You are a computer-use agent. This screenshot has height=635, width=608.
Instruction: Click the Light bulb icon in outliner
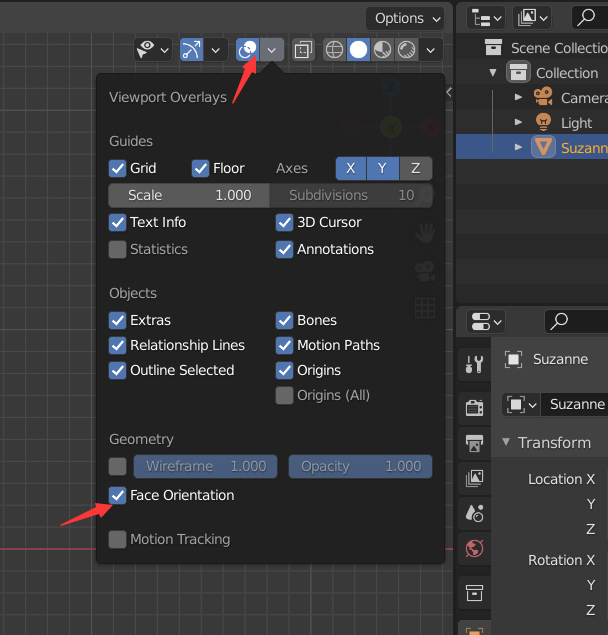(543, 122)
